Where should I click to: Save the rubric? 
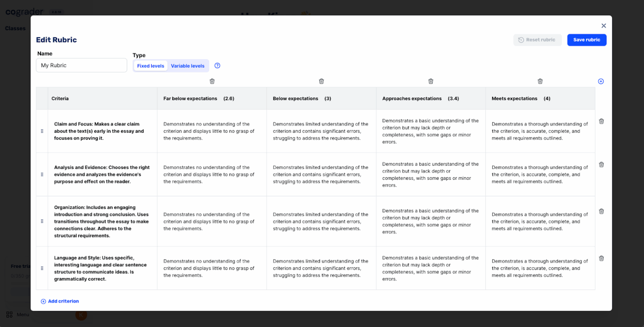tap(587, 40)
